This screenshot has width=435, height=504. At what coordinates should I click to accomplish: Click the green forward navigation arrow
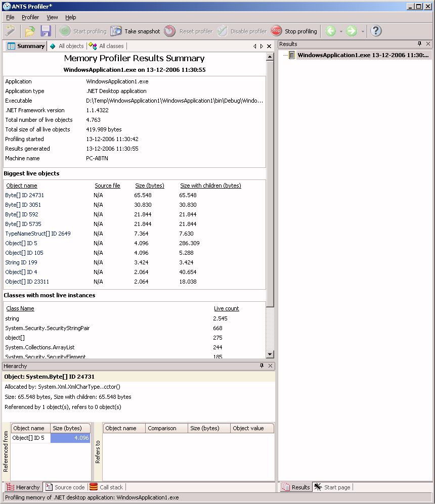coord(352,31)
